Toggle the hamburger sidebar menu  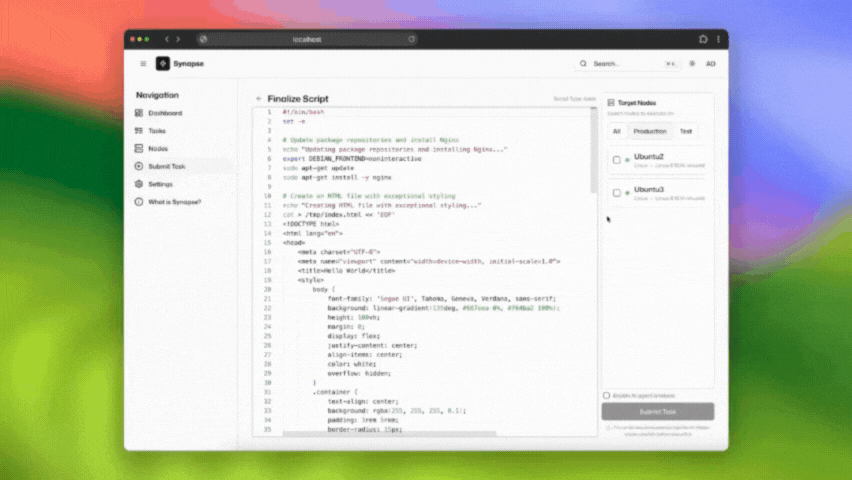pos(143,64)
